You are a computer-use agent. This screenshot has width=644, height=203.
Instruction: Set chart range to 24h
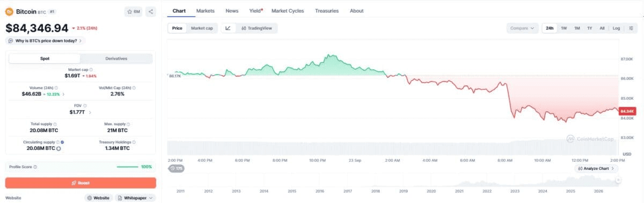coord(550,28)
